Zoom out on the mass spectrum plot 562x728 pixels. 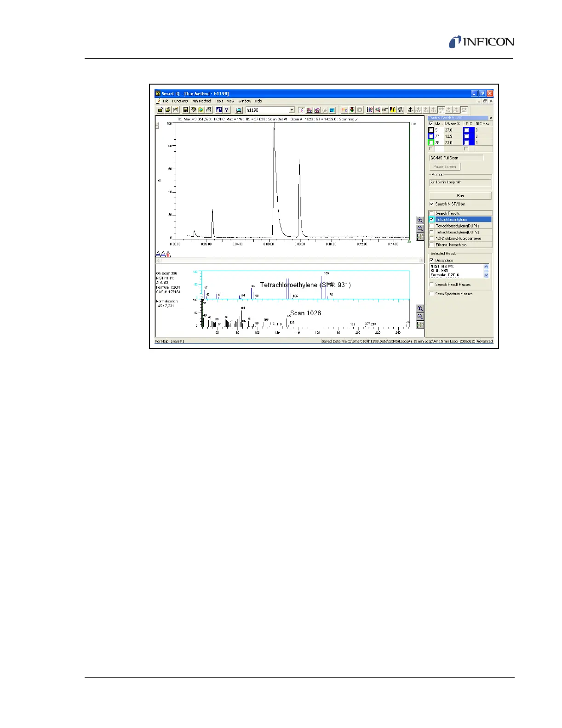click(420, 317)
